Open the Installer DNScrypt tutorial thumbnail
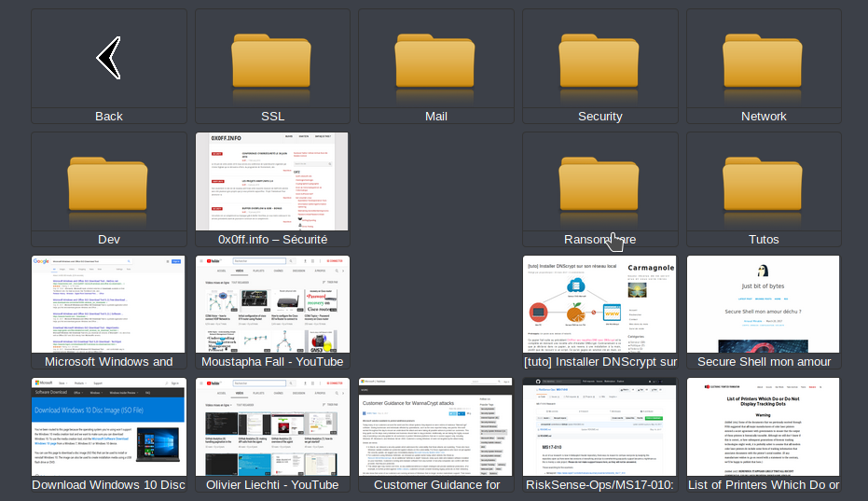The image size is (868, 501). (x=599, y=304)
